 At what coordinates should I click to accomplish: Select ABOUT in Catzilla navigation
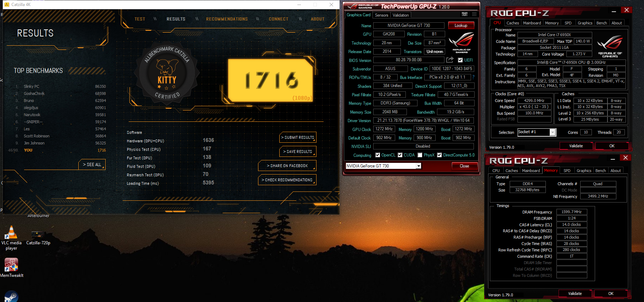click(x=318, y=19)
